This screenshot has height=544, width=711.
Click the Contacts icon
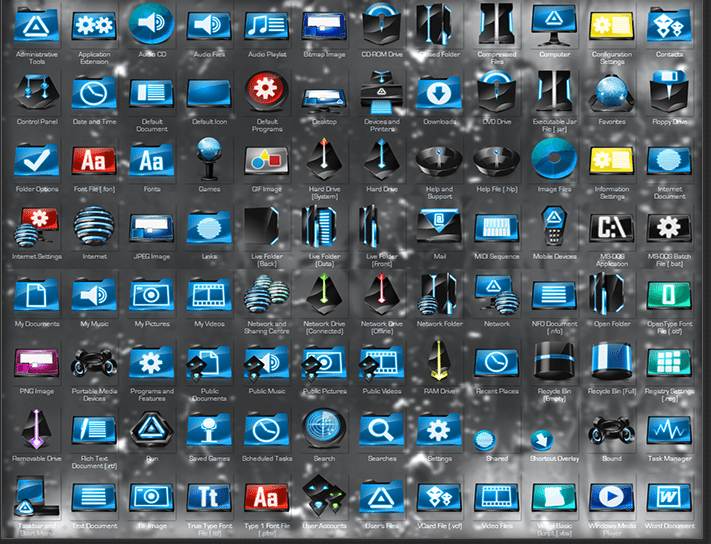coord(669,25)
